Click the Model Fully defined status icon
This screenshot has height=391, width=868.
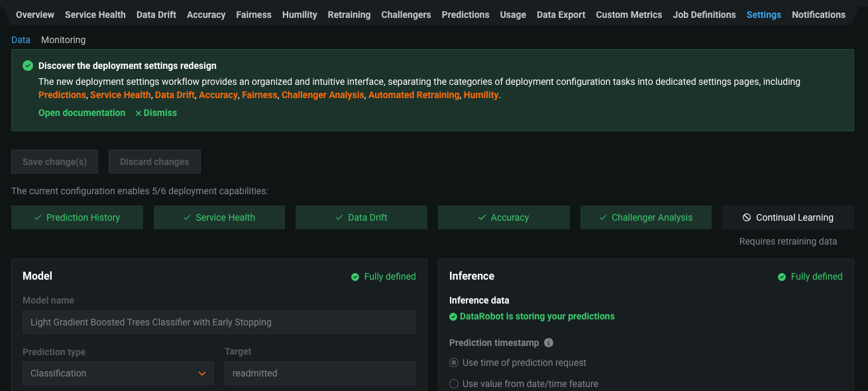coord(355,276)
